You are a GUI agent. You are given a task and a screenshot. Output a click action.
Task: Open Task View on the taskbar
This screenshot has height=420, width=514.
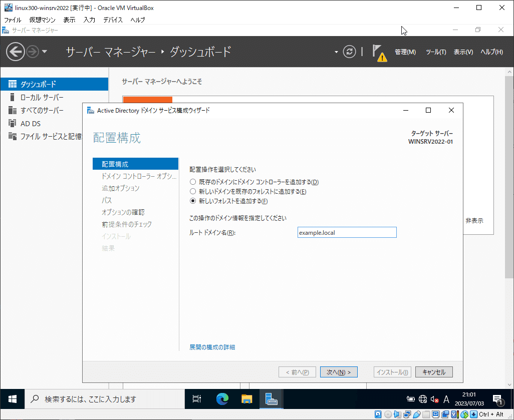[x=197, y=399]
